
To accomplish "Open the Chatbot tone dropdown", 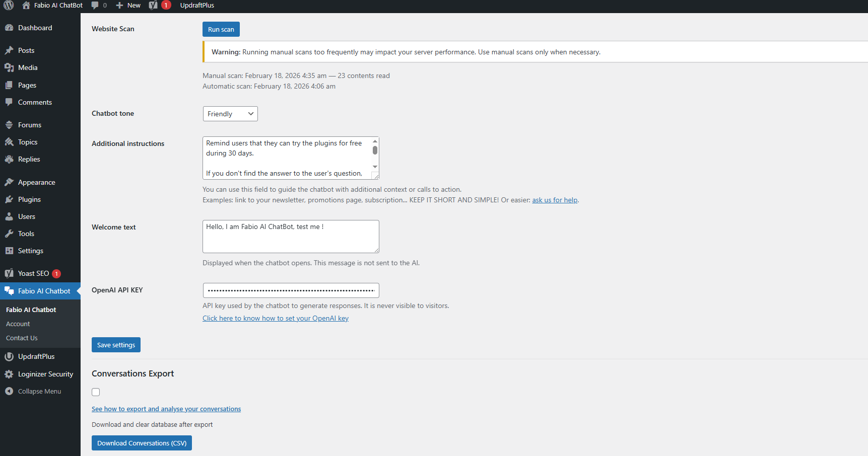I will [x=230, y=114].
